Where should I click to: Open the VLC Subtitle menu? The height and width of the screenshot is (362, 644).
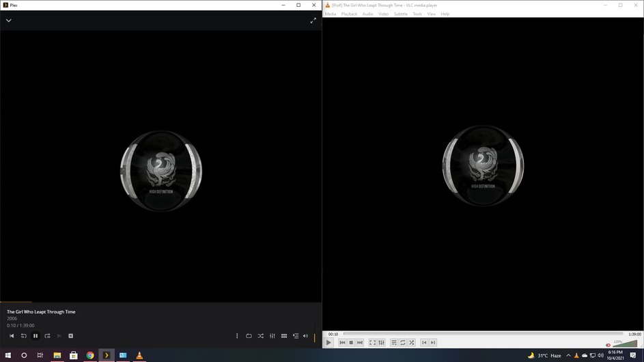[400, 14]
